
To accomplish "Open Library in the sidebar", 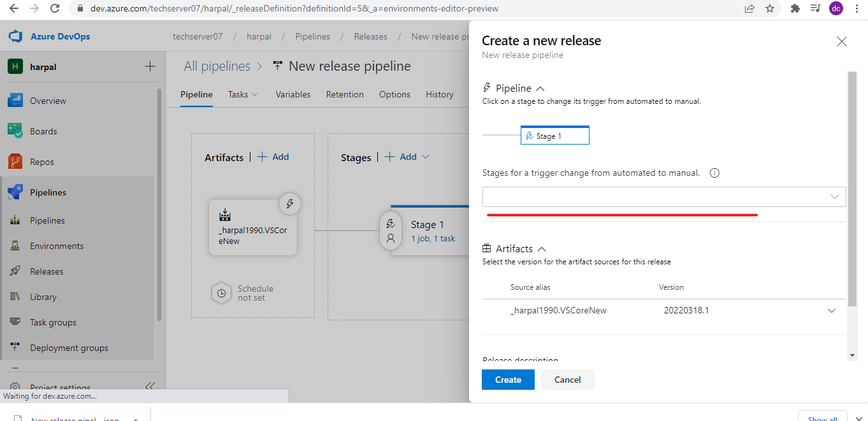I will pyautogui.click(x=43, y=297).
